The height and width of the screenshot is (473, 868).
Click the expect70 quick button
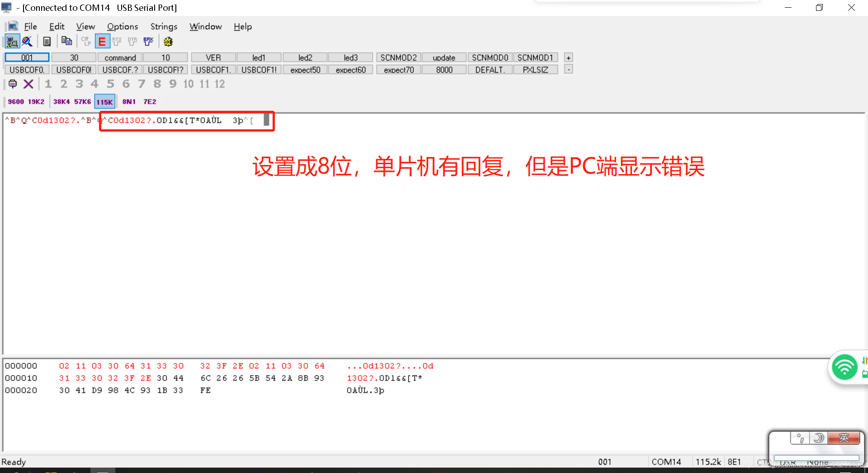[x=399, y=70]
